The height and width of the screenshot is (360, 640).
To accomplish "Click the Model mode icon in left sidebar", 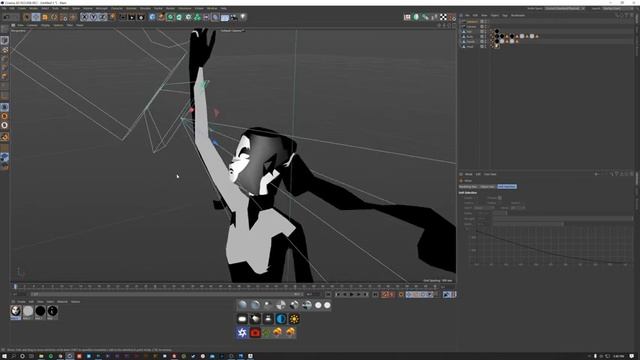I will coord(5,40).
